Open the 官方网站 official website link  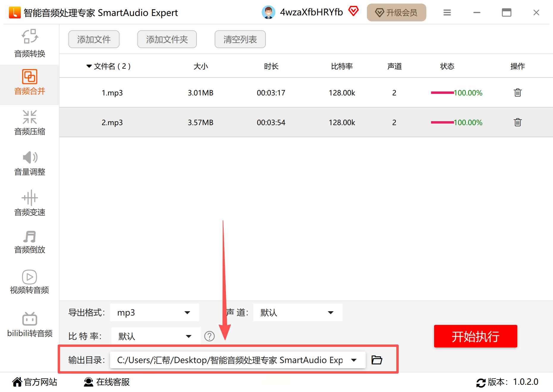[x=35, y=382]
